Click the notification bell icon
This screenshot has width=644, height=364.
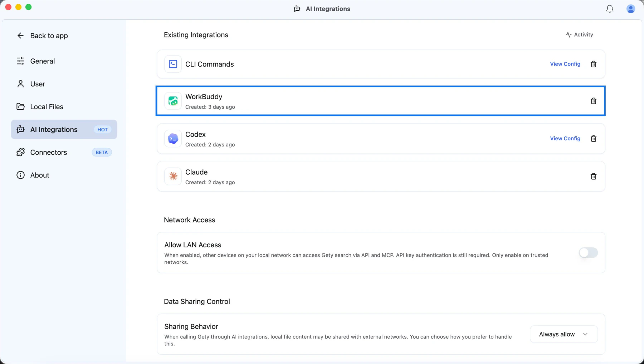point(610,9)
